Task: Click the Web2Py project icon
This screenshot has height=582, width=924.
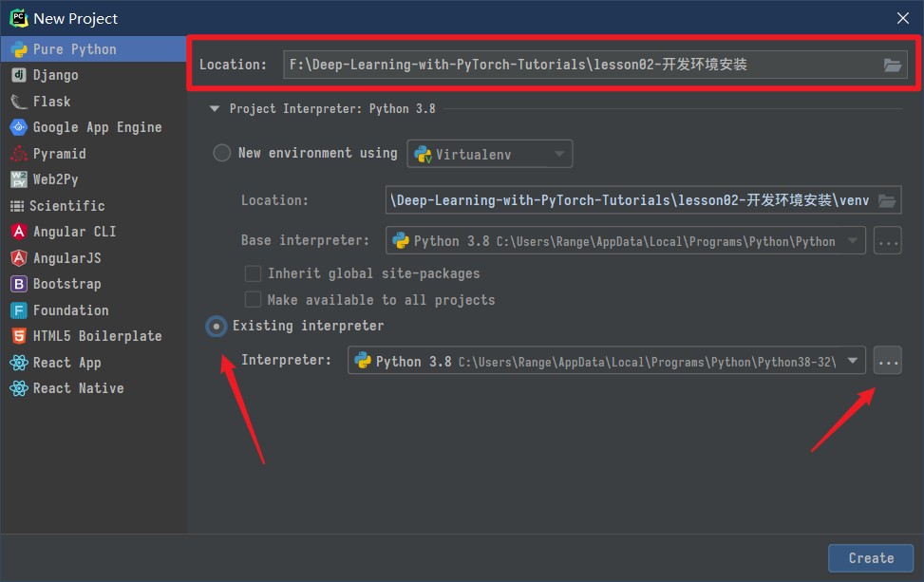Action: (19, 179)
